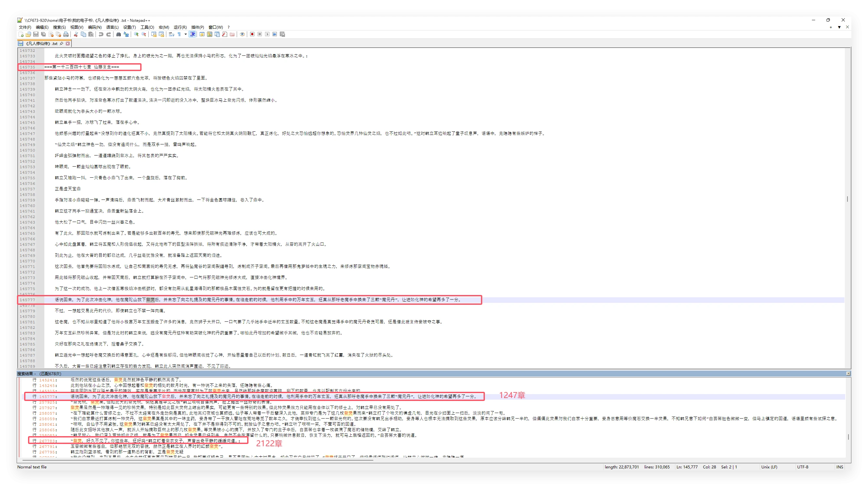This screenshot has width=868, height=487.
Task: Click the editor vertical scrollbar thumb
Action: click(847, 199)
